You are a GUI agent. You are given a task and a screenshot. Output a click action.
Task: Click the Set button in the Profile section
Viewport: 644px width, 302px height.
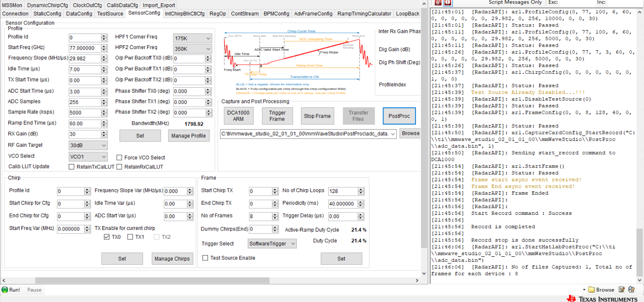(x=140, y=136)
